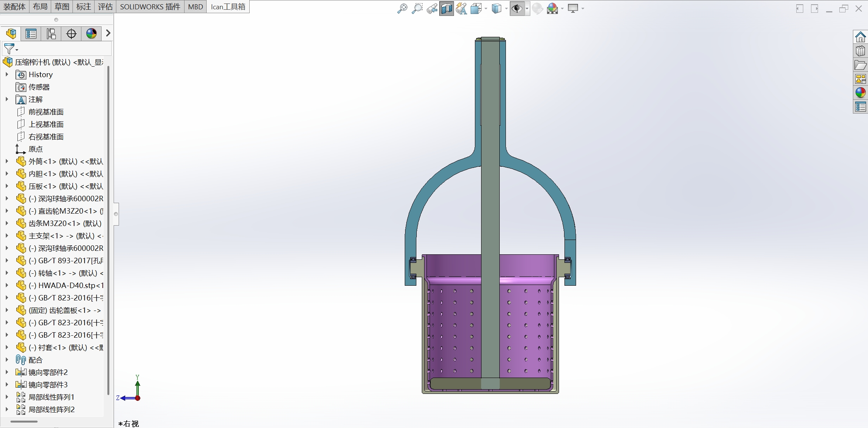Expand the History folder

[7, 74]
